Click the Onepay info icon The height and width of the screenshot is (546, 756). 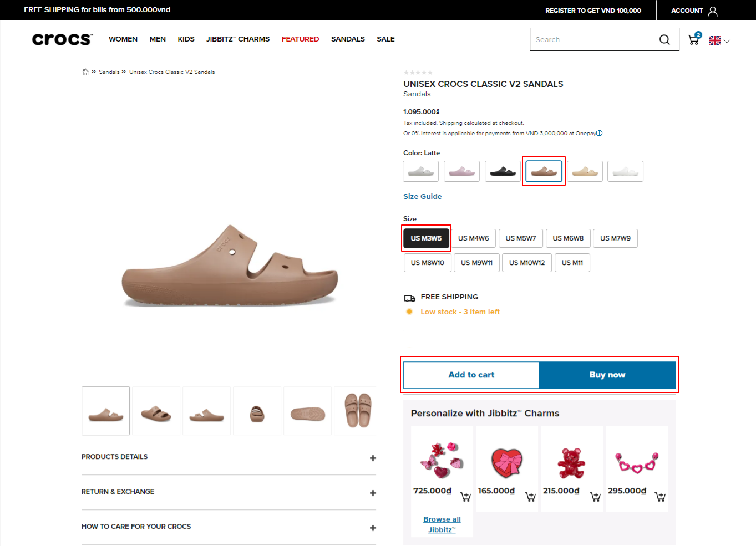point(600,133)
